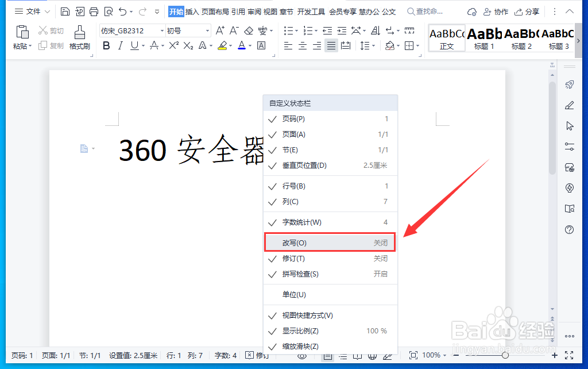Switch to the 开发工具 tab
The image size is (588, 369).
click(311, 11)
